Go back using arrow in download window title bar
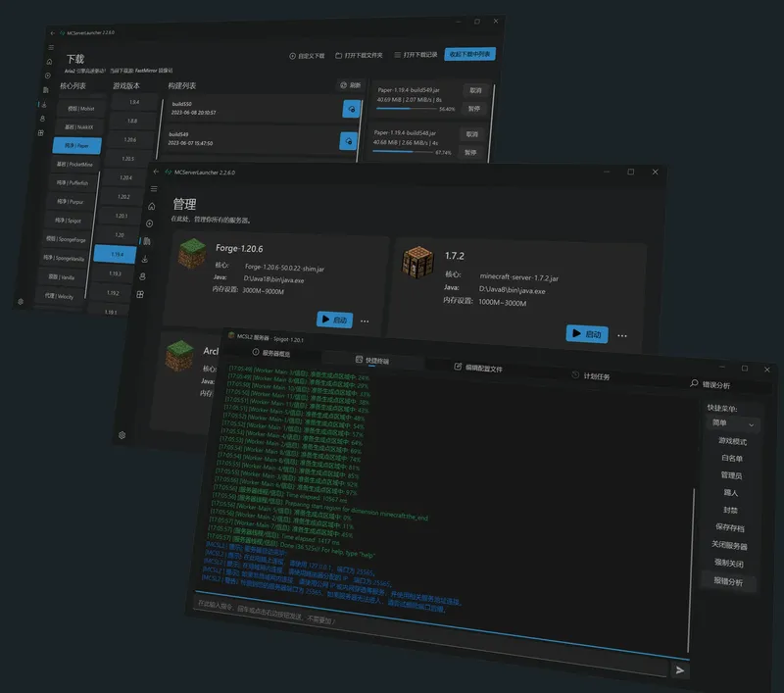Image resolution: width=784 pixels, height=693 pixels. [x=53, y=33]
